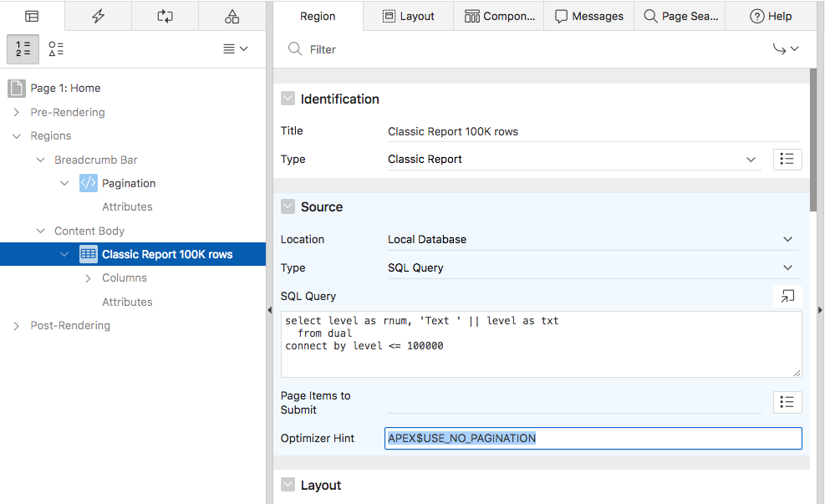Switch to the Dynamic Actions lightning tab
Viewport: 825px width, 504px height.
(x=98, y=16)
